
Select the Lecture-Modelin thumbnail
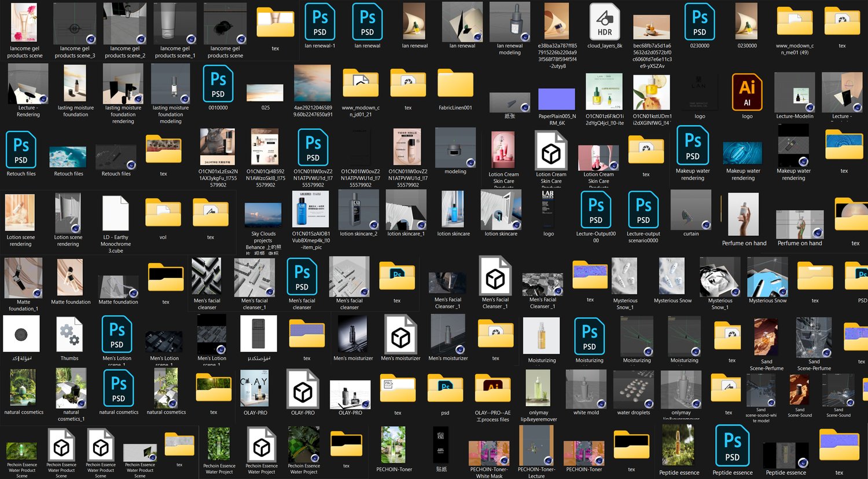click(795, 92)
